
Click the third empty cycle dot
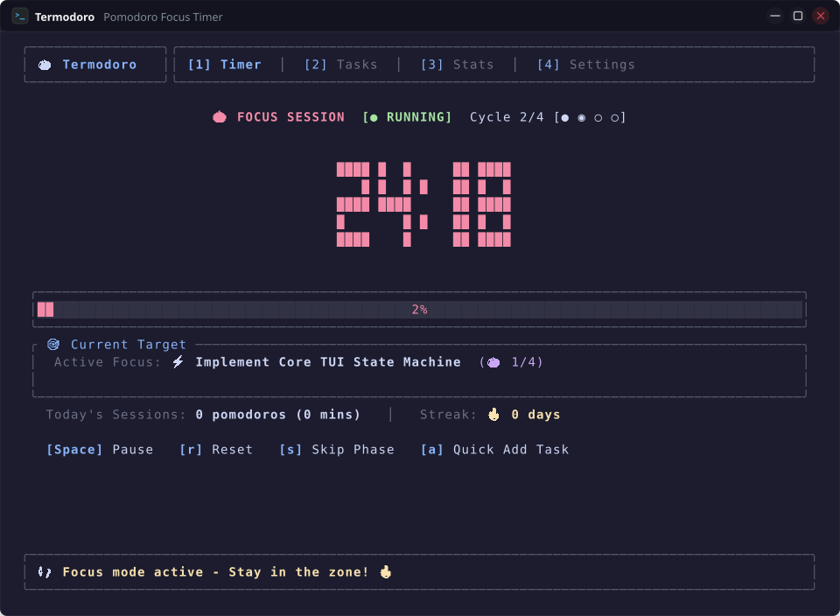coord(598,118)
